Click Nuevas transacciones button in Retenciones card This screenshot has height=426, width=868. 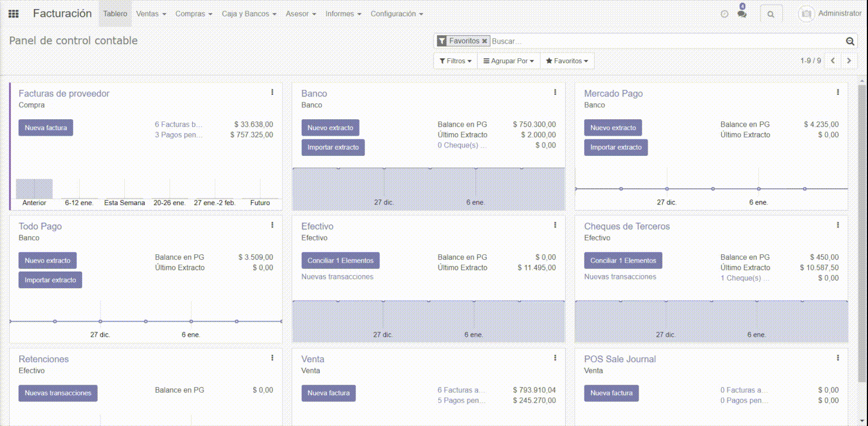(x=58, y=393)
